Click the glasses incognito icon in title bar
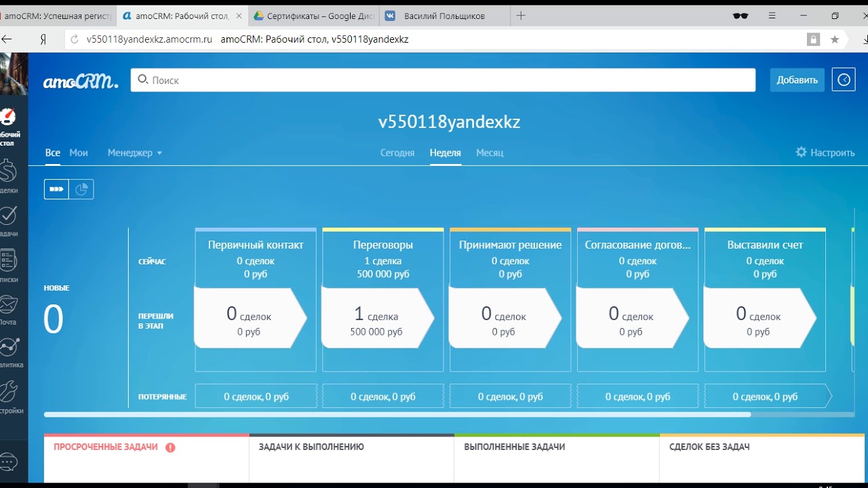 pos(740,16)
